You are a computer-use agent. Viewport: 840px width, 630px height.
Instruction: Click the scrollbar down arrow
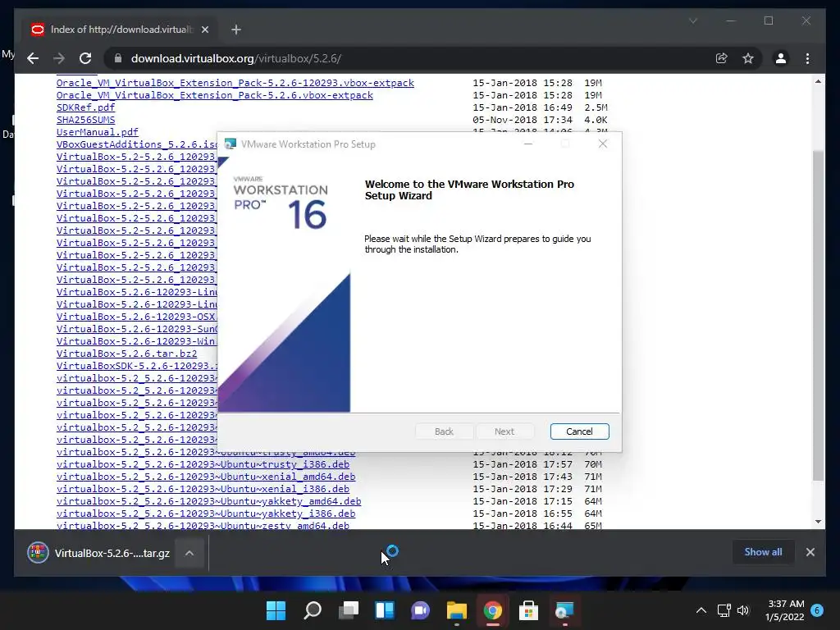coord(818,521)
